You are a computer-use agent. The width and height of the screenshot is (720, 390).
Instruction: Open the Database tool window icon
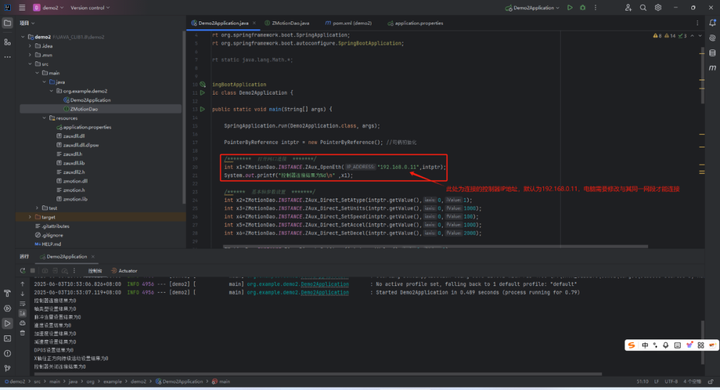click(x=712, y=53)
